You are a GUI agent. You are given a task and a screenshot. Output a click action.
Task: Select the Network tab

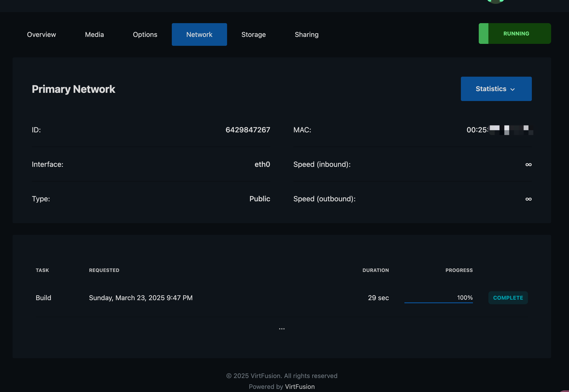199,34
